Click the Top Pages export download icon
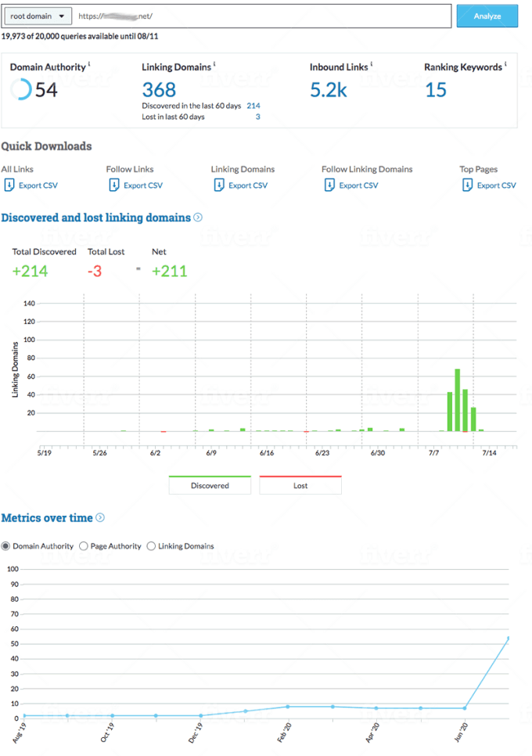The height and width of the screenshot is (756, 532). coord(467,185)
